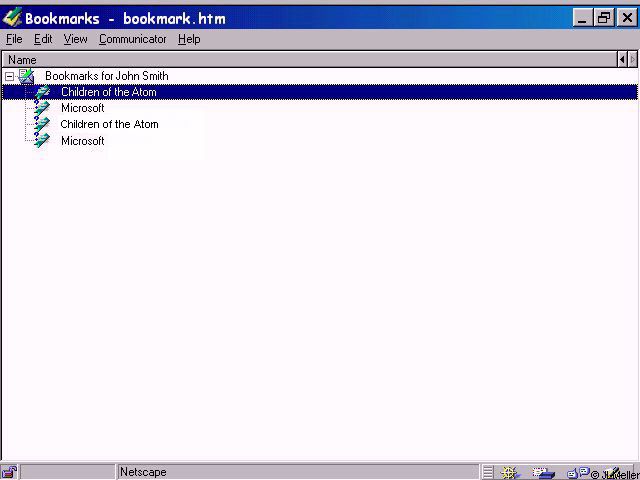This screenshot has height=480, width=640.
Task: Click the highlighted Children of the Atom bookmark
Action: (x=320, y=92)
